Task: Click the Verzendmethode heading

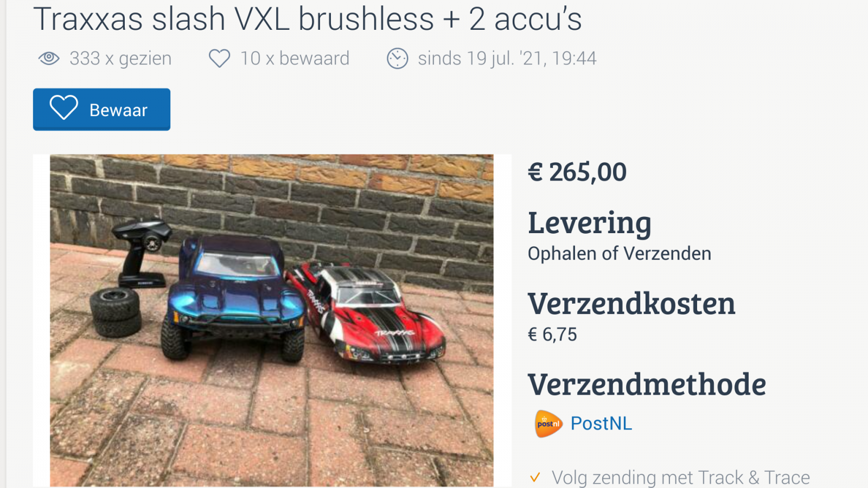Action: (647, 384)
